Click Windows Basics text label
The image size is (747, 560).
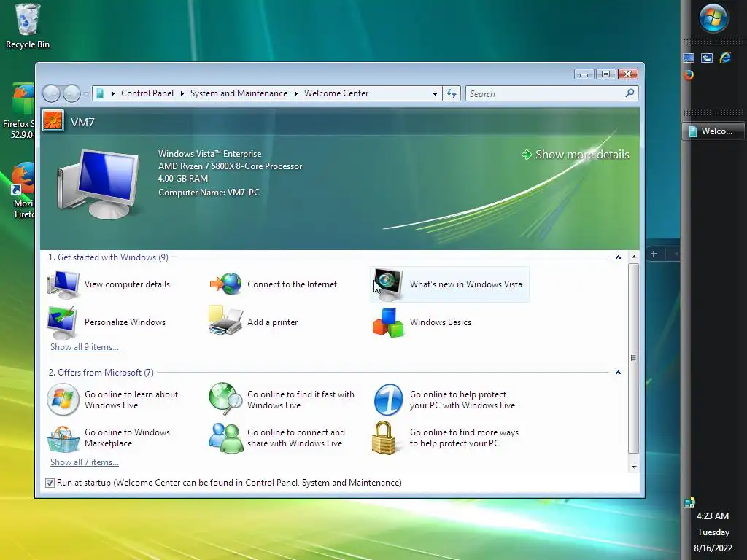tap(440, 322)
